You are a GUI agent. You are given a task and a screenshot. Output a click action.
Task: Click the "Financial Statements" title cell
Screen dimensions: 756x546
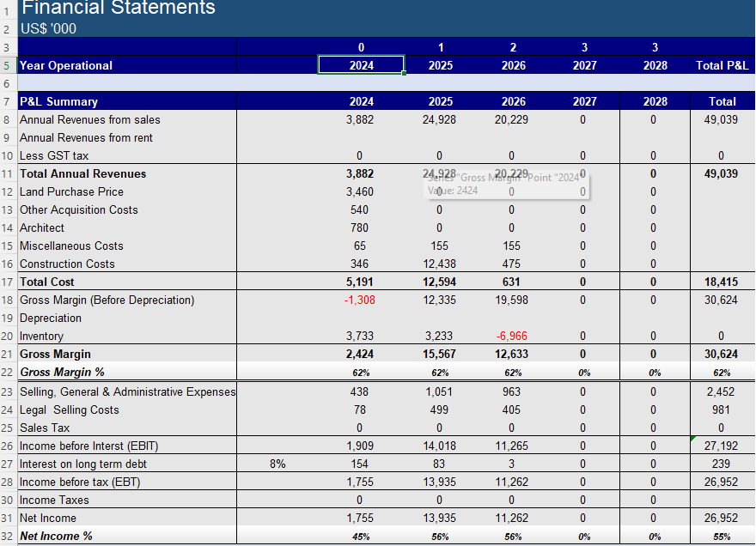pos(119,8)
